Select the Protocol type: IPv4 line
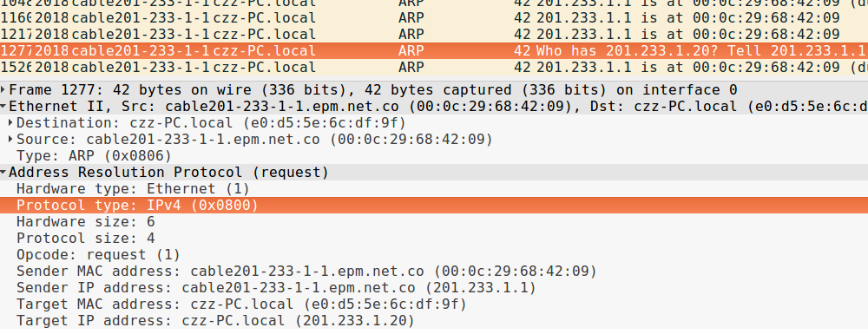 click(x=434, y=206)
